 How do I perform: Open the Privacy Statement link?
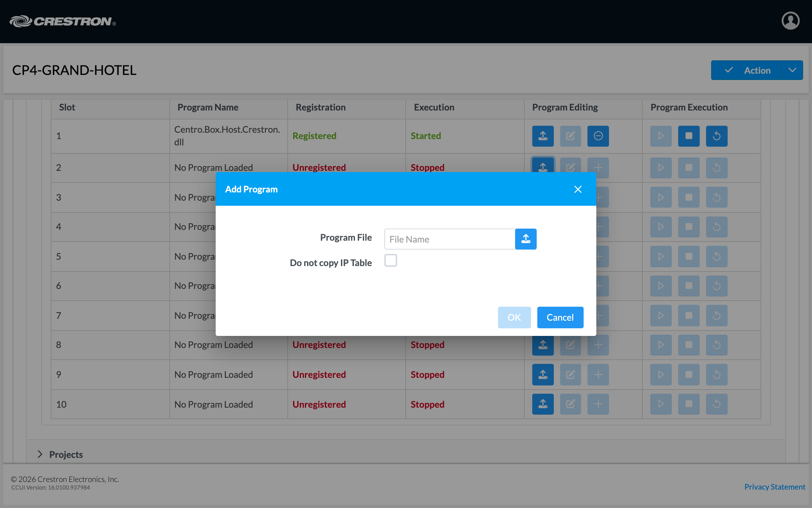[775, 486]
